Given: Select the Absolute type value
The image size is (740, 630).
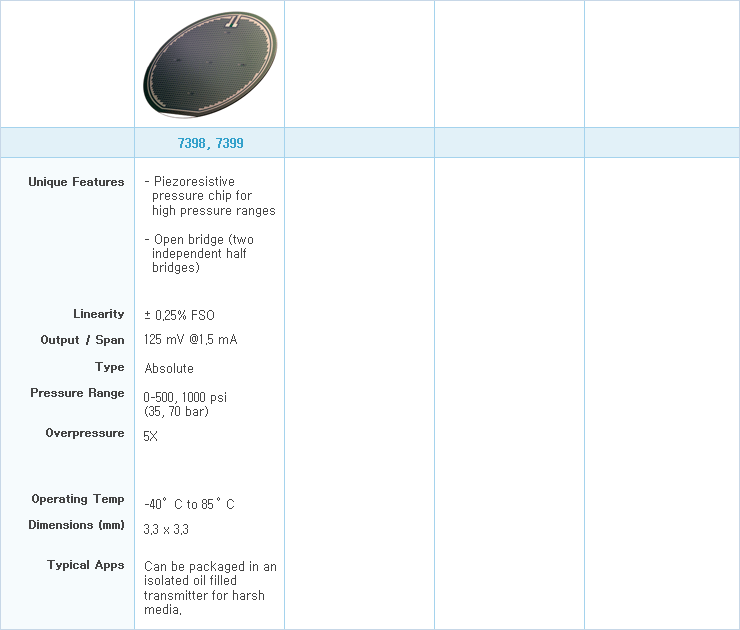Looking at the screenshot, I should tap(169, 369).
